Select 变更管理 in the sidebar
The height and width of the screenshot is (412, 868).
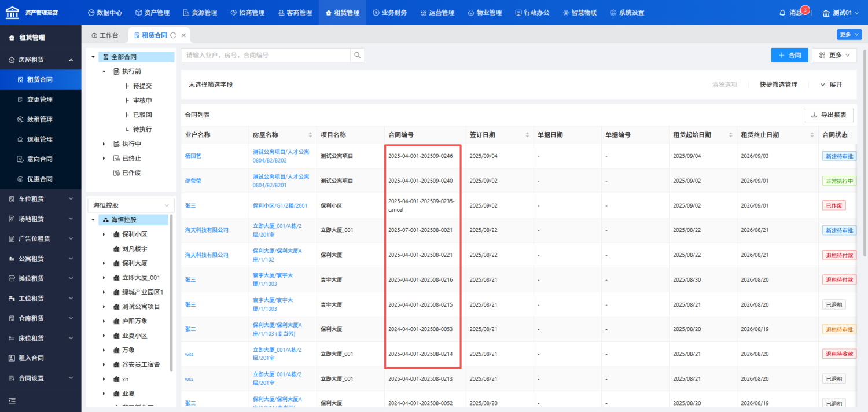pyautogui.click(x=39, y=100)
